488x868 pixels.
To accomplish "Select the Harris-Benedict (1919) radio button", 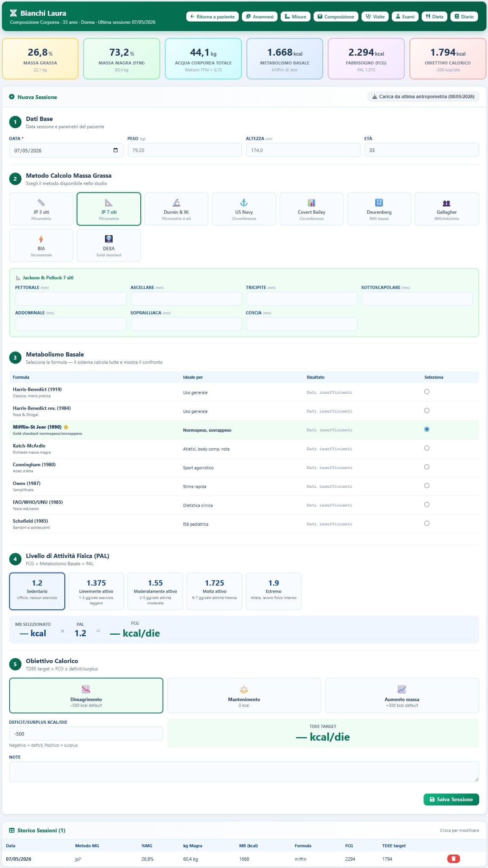I will [x=427, y=392].
